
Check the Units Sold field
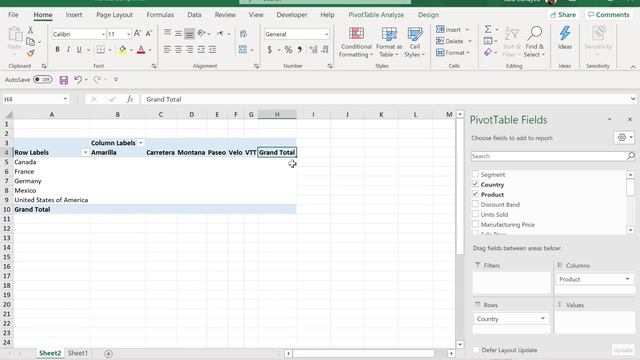pyautogui.click(x=475, y=214)
